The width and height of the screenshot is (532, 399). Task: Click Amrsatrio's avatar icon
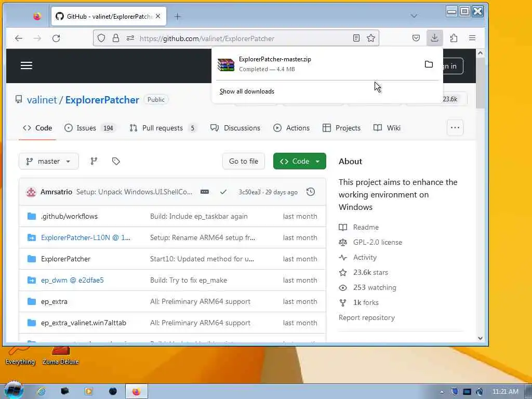point(31,192)
